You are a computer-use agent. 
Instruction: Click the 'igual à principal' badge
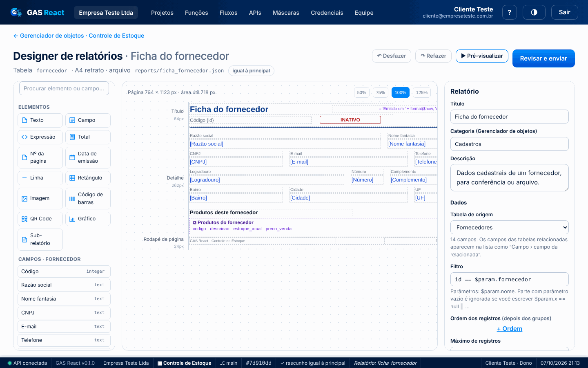pos(251,71)
